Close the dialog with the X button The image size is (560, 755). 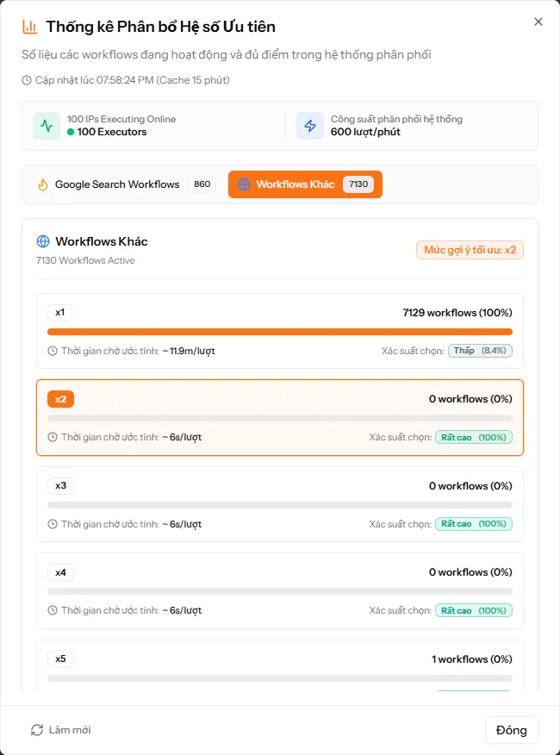pyautogui.click(x=538, y=22)
